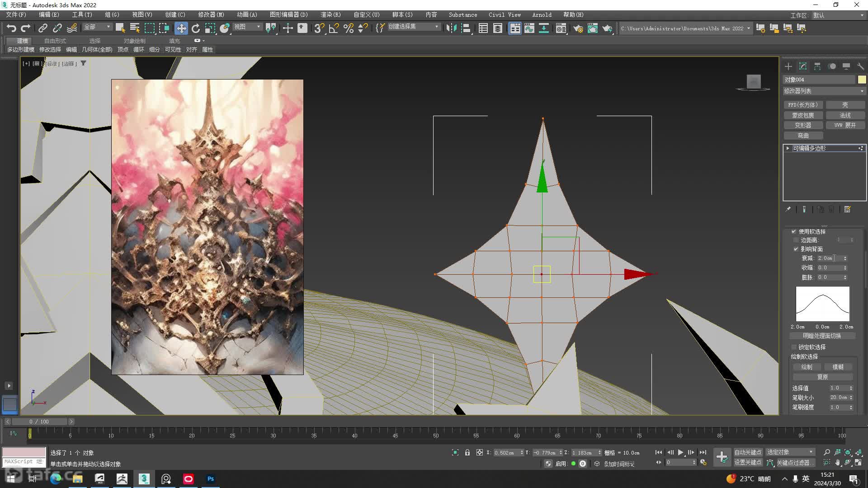
Task: Click the Bind to Space Warp icon
Action: click(x=72, y=28)
